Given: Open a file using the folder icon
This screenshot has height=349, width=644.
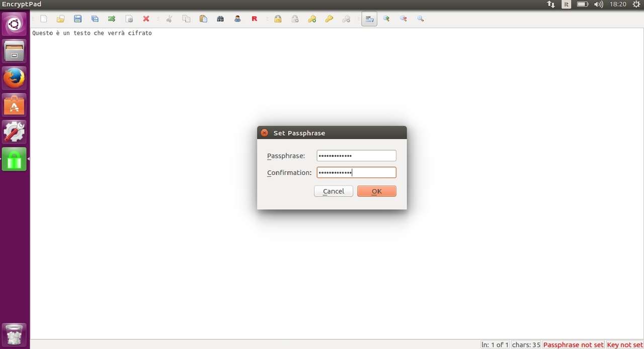Looking at the screenshot, I should point(60,19).
